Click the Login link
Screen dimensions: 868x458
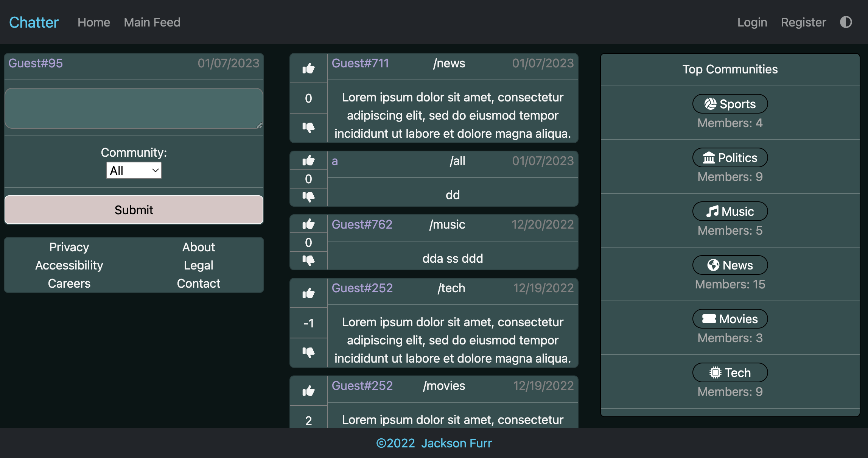752,22
